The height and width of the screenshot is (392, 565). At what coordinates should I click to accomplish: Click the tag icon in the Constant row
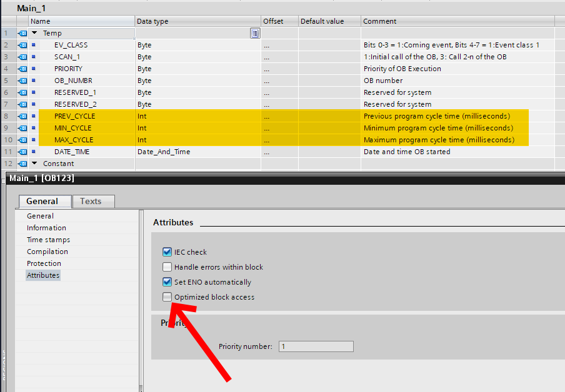pyautogui.click(x=22, y=164)
